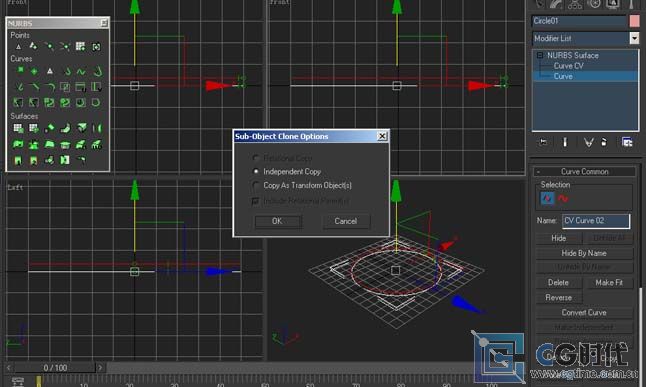Click the Create CV Surface icon under Surfaces
Screen dimensions: 646x387
click(x=18, y=128)
